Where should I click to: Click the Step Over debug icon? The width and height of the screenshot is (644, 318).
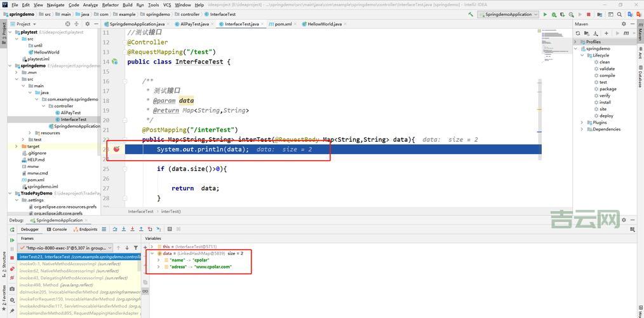click(x=123, y=230)
